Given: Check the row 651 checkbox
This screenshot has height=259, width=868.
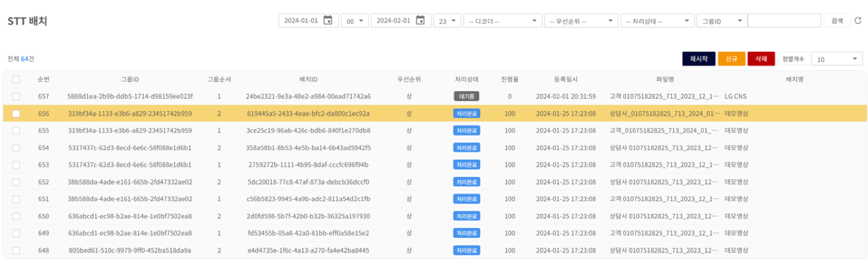Looking at the screenshot, I should coord(16,199).
